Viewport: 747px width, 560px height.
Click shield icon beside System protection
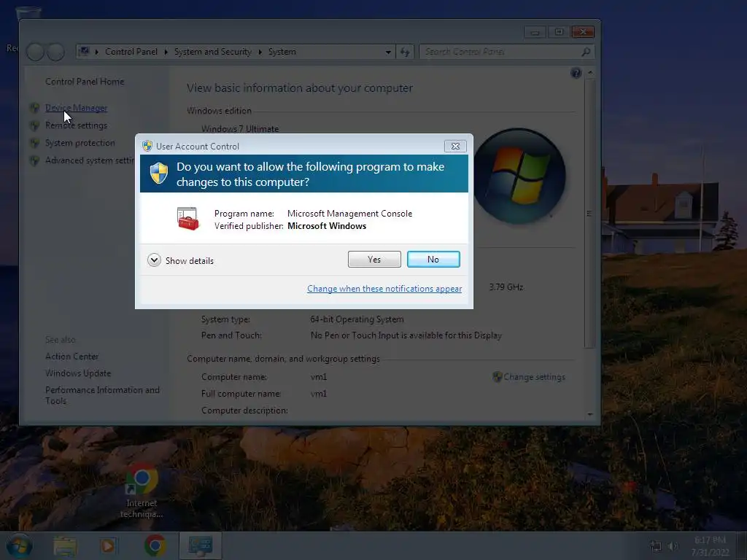pyautogui.click(x=34, y=143)
